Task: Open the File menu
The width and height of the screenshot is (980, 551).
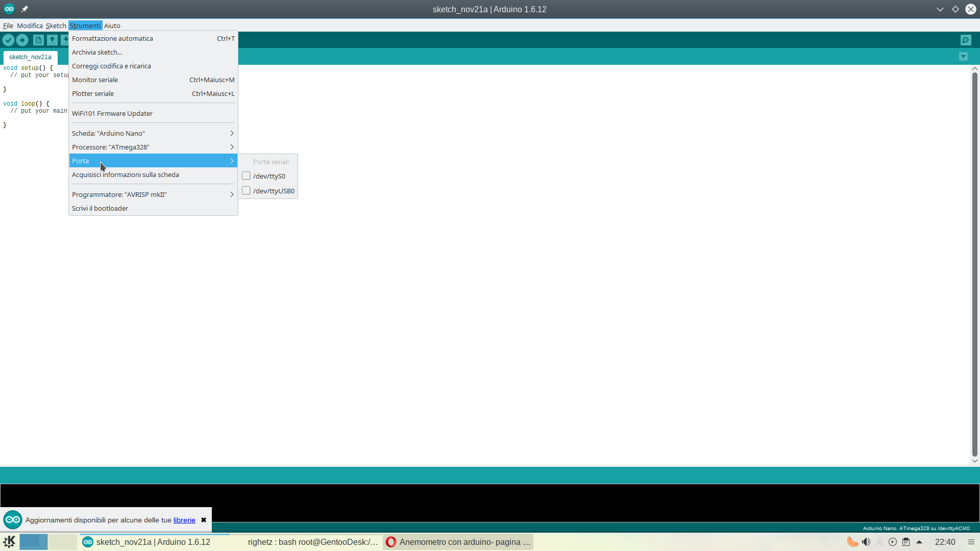Action: click(8, 26)
